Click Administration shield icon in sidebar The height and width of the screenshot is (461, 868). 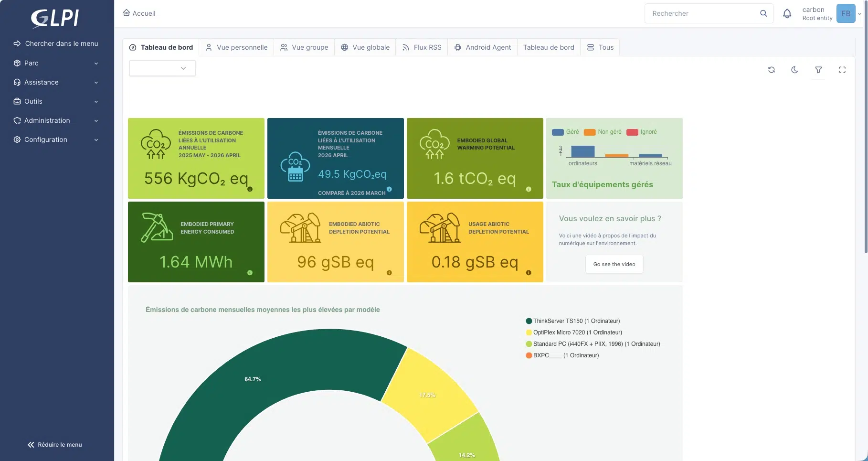pos(17,120)
